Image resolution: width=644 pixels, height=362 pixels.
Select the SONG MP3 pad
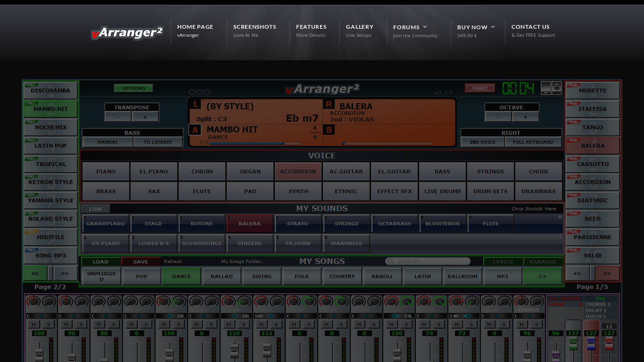tap(50, 255)
